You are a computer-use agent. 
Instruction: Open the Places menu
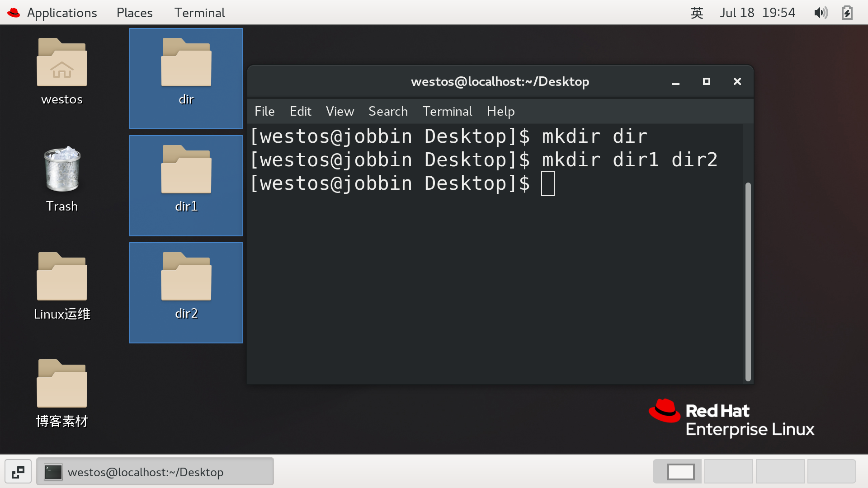(134, 13)
